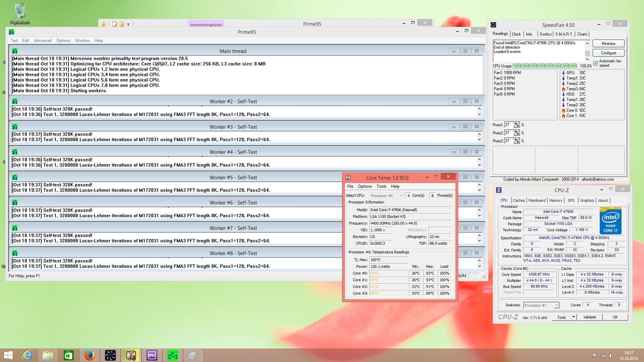
Task: Click the Tools button in CPU-Z
Action: tap(561, 317)
